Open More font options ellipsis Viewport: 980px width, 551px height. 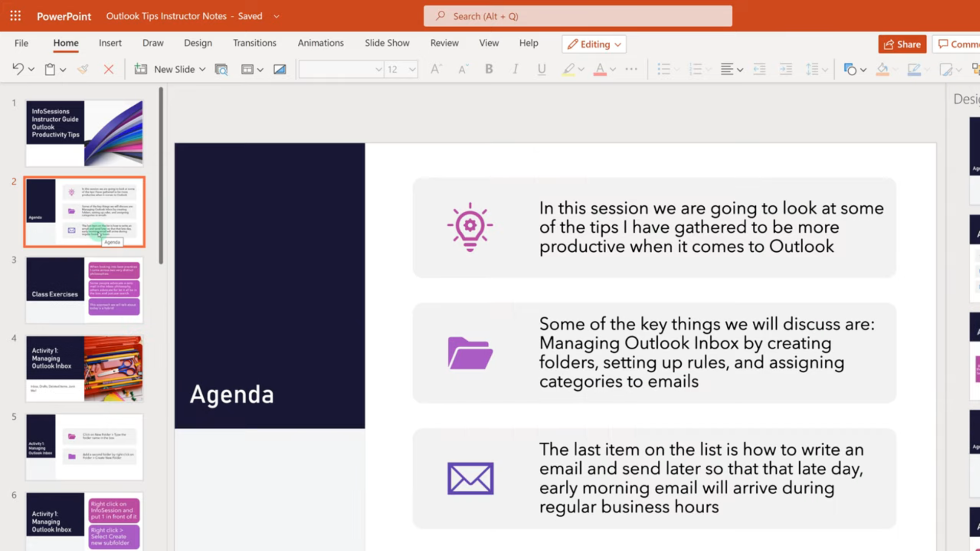click(631, 69)
